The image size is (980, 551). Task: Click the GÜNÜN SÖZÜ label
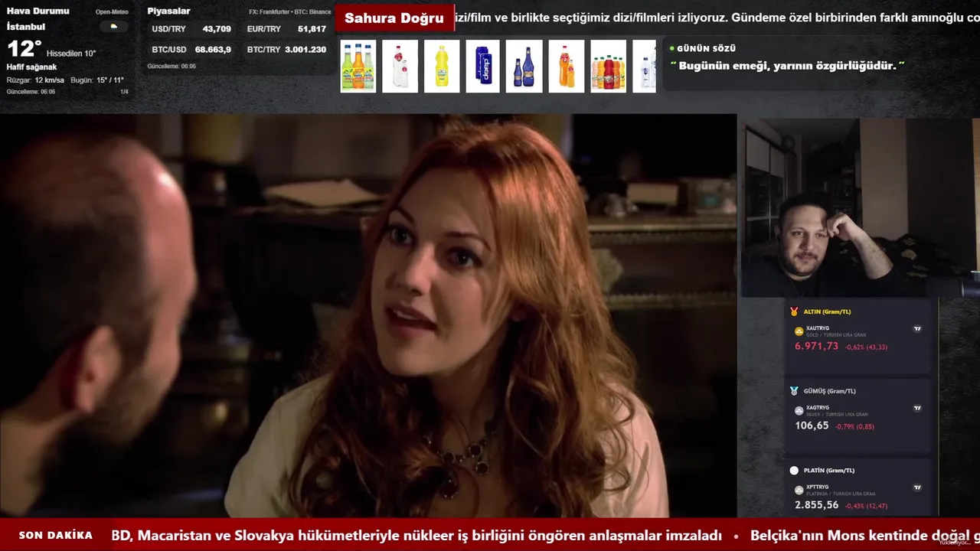tap(707, 48)
